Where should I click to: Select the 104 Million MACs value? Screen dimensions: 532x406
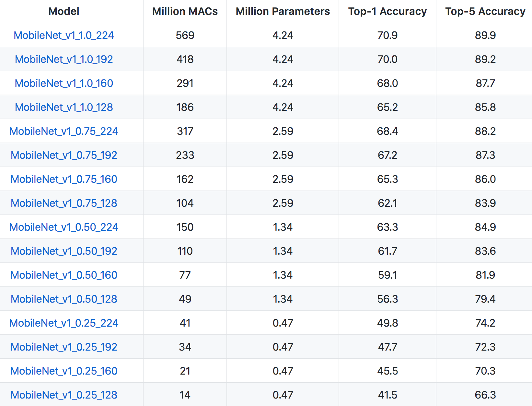point(185,203)
